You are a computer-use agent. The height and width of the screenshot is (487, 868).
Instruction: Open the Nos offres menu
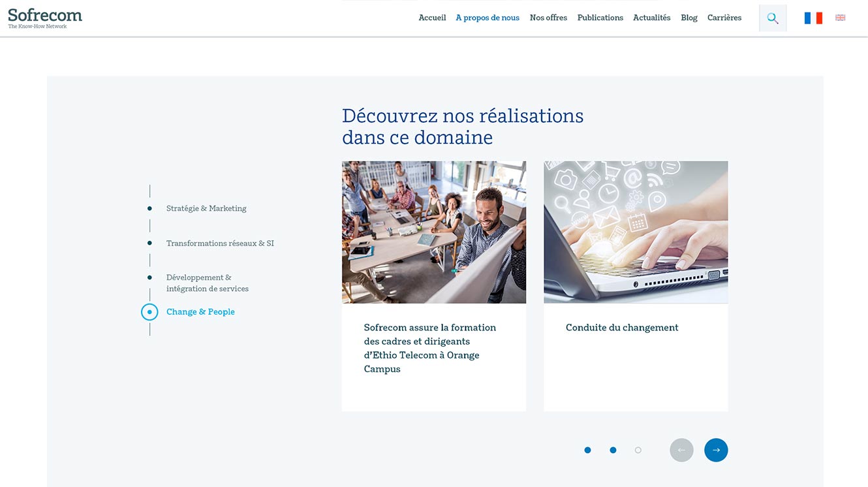pyautogui.click(x=548, y=18)
